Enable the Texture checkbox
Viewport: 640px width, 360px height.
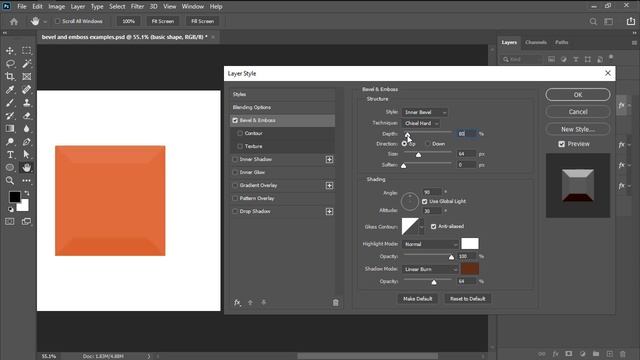point(240,146)
